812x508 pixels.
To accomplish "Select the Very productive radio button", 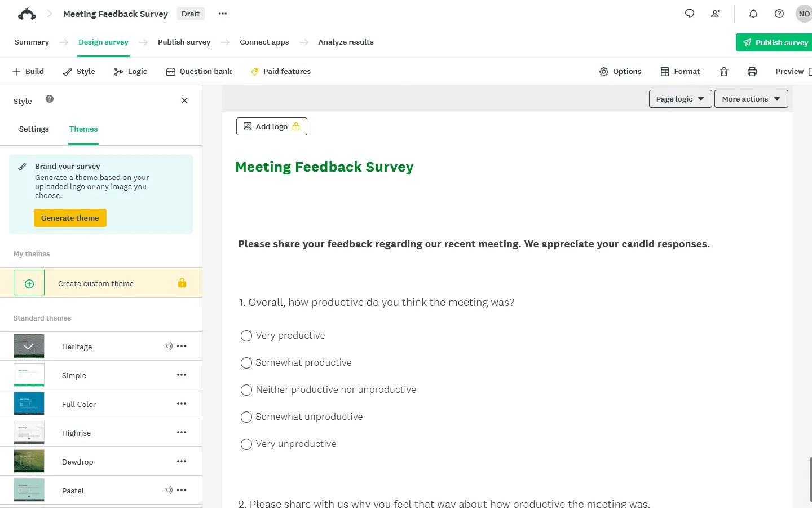I will 246,335.
